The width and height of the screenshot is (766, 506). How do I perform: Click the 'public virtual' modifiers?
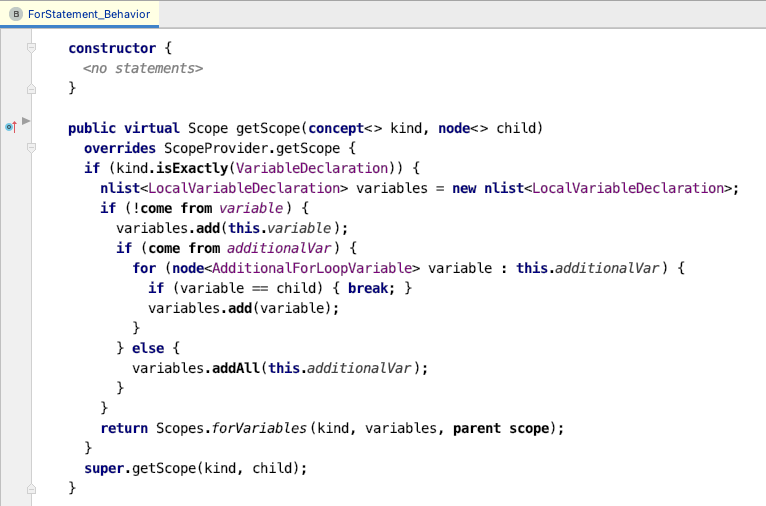[x=124, y=128]
